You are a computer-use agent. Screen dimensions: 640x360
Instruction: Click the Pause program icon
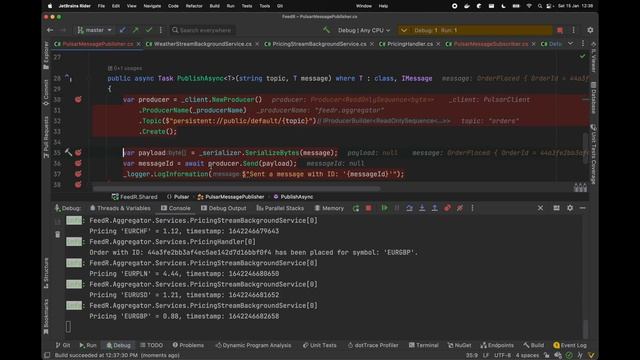pyautogui.click(x=397, y=208)
